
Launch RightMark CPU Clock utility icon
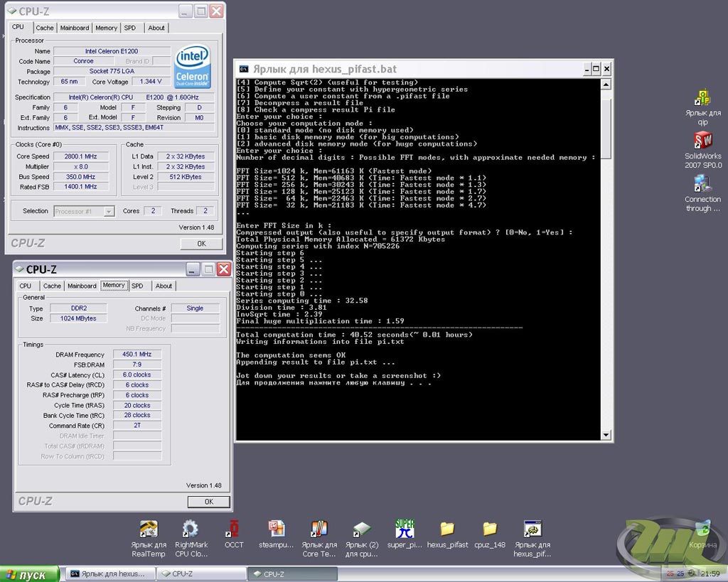[x=191, y=529]
